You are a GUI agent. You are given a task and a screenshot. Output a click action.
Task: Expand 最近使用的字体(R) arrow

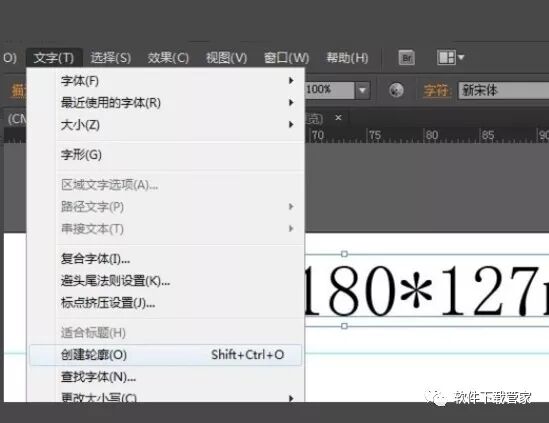point(291,103)
